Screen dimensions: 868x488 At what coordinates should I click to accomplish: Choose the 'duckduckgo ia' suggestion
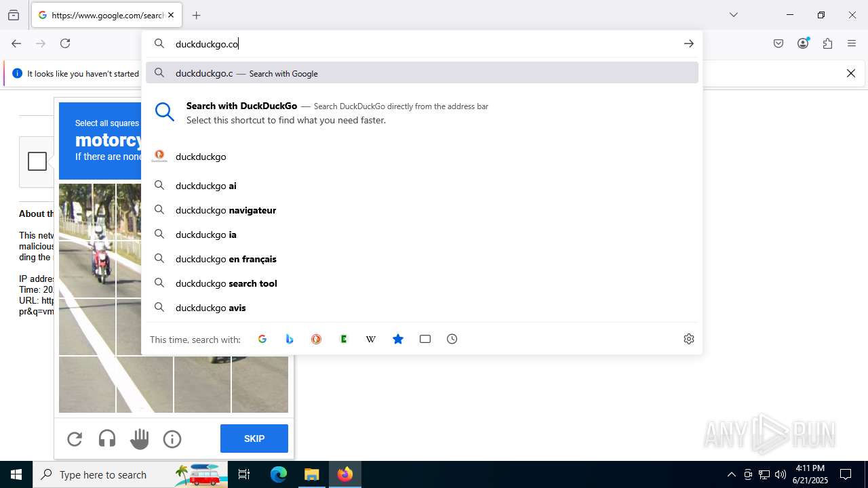coord(422,235)
